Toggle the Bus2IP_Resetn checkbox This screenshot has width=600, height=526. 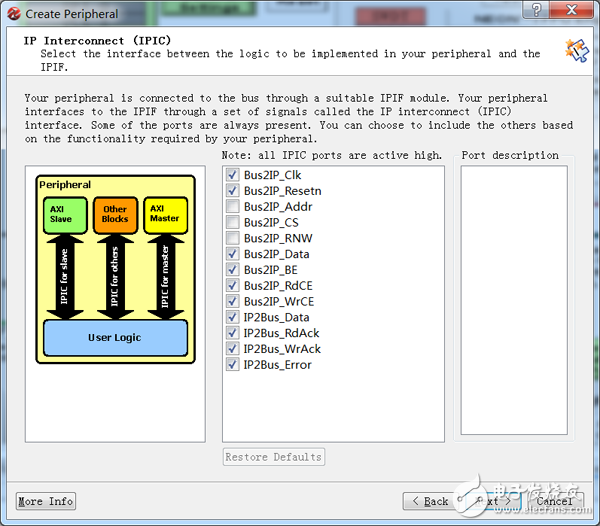tap(233, 191)
